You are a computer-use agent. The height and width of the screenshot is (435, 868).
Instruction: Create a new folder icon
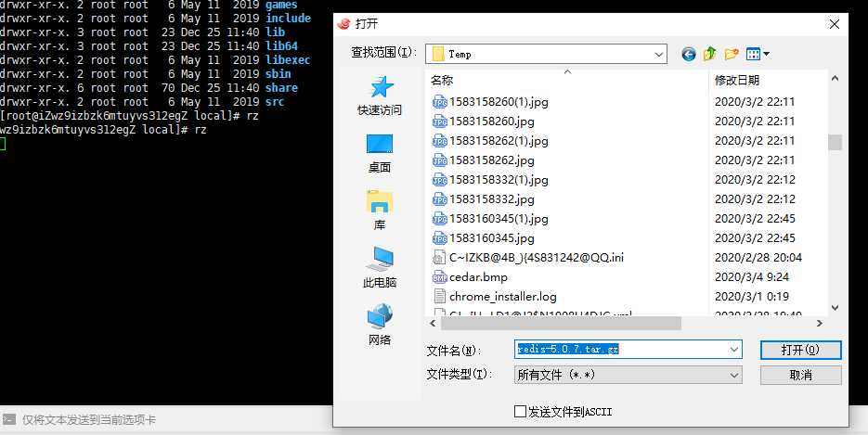(732, 54)
